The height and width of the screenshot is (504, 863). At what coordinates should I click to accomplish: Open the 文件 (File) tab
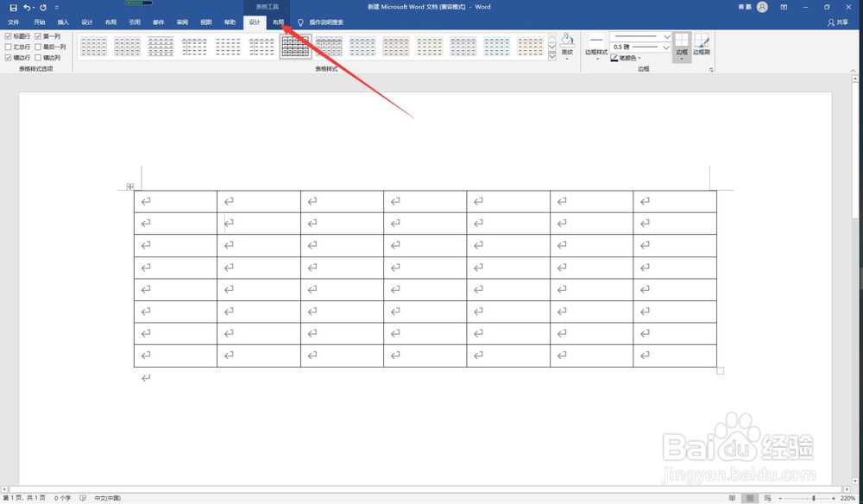coord(14,22)
